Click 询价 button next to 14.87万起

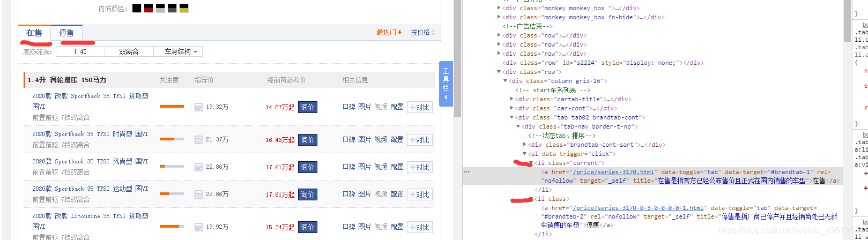coord(308,107)
